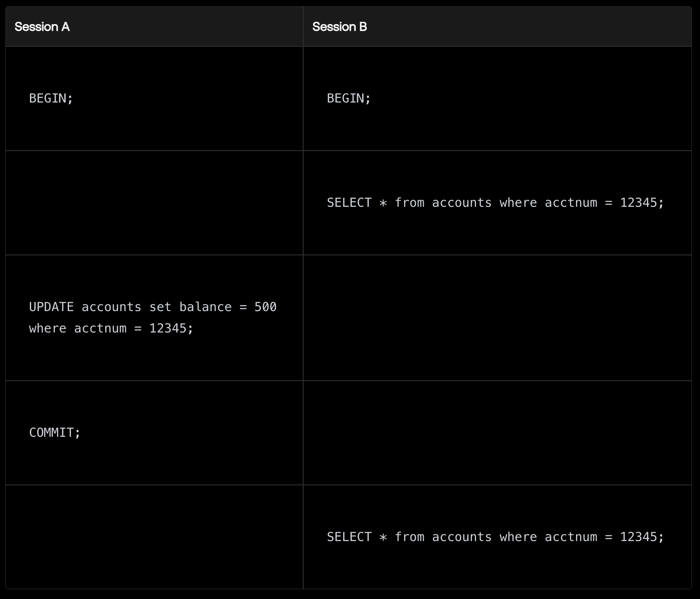Click the Session A column header

(x=42, y=27)
